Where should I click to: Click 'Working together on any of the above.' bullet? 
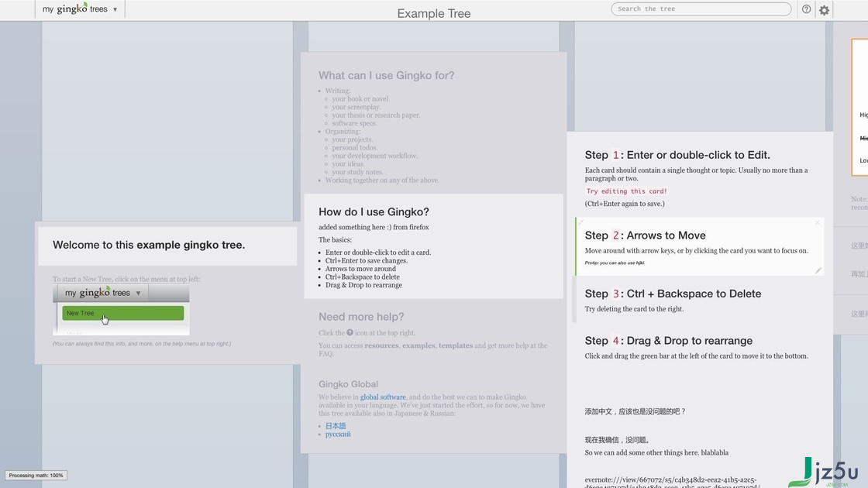pyautogui.click(x=383, y=180)
